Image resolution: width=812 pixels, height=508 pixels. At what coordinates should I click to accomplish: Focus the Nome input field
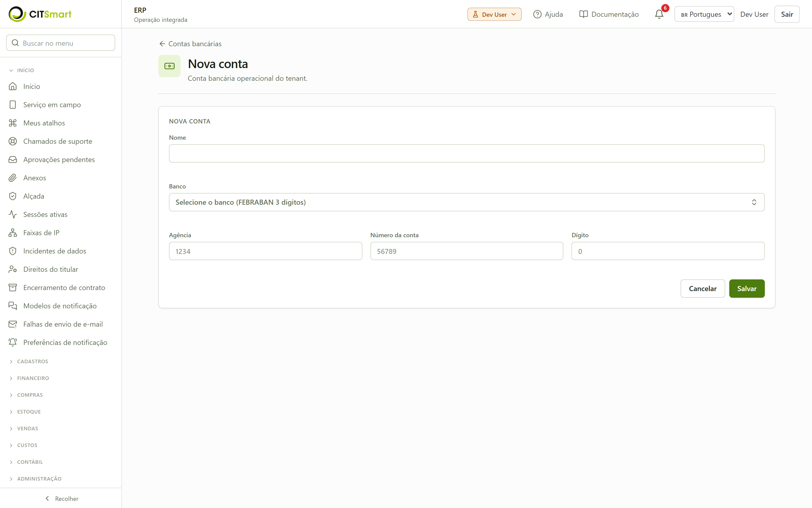point(466,153)
